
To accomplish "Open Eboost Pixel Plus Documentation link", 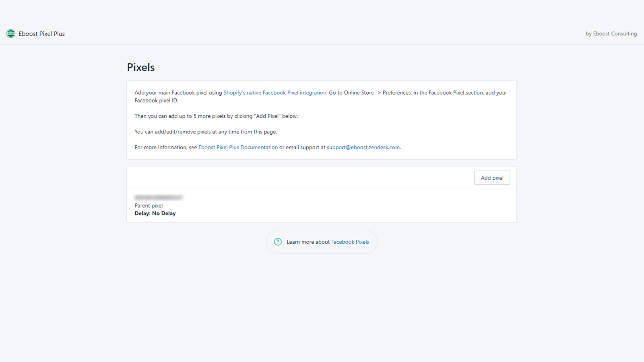I will coord(238,147).
